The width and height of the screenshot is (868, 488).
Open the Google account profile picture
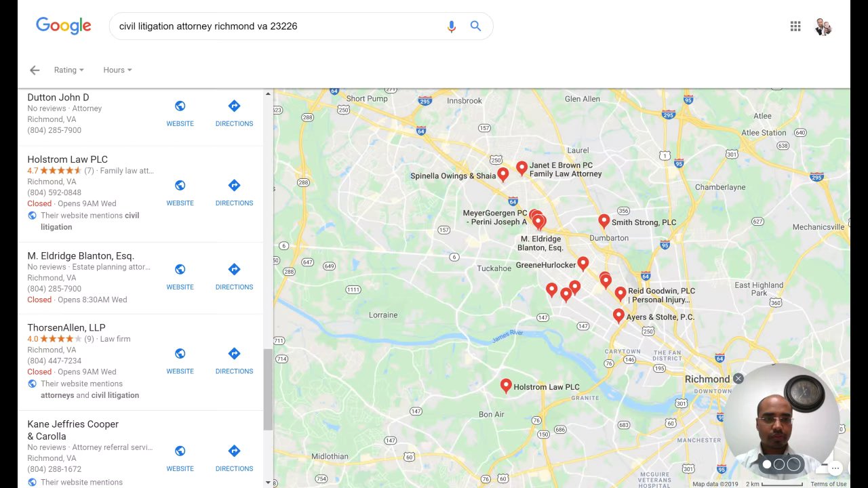(x=823, y=26)
